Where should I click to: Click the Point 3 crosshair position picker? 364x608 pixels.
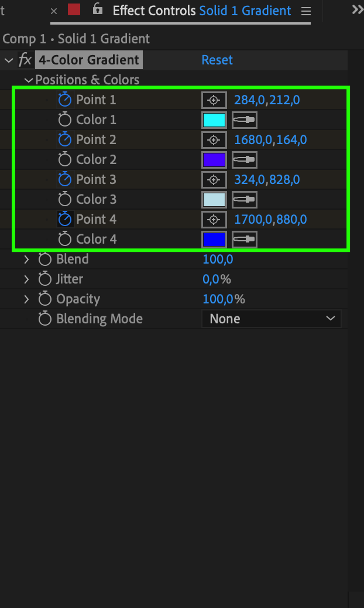point(214,179)
